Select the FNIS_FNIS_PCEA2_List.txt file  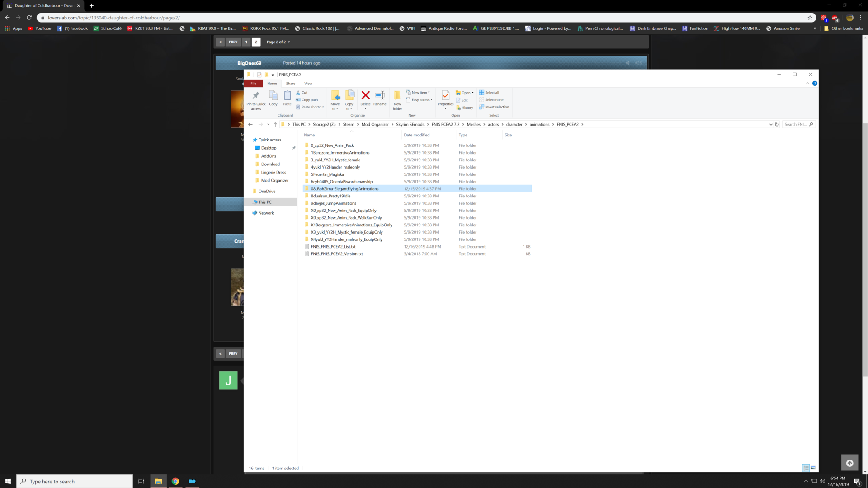[x=333, y=247]
